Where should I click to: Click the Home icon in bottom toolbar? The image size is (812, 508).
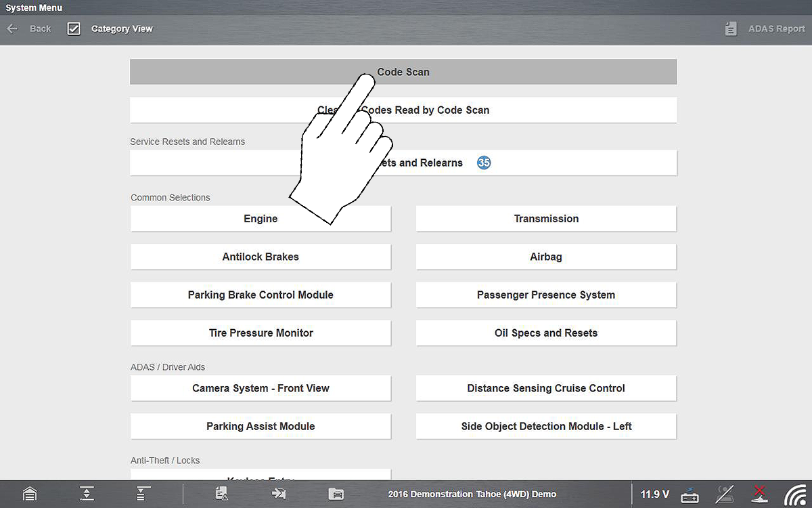click(29, 494)
